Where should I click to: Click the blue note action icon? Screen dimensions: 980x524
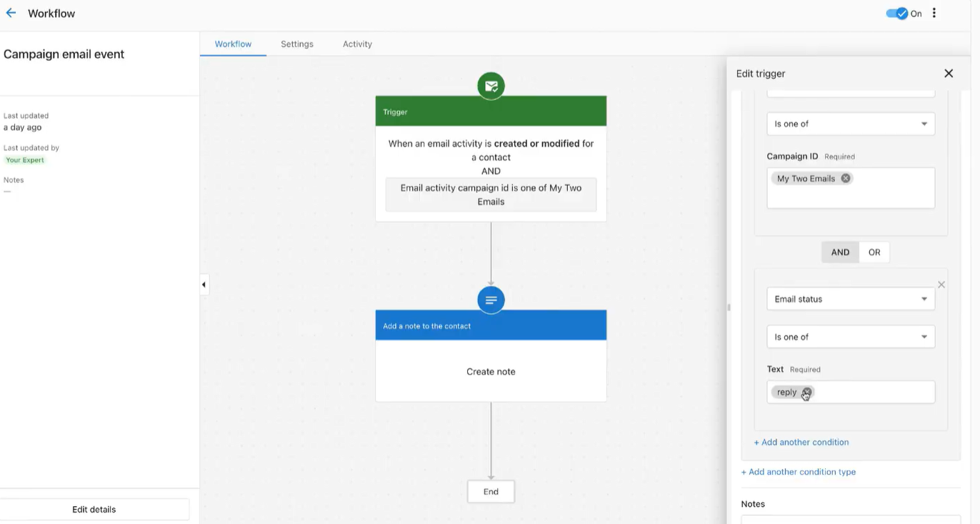pyautogui.click(x=491, y=300)
